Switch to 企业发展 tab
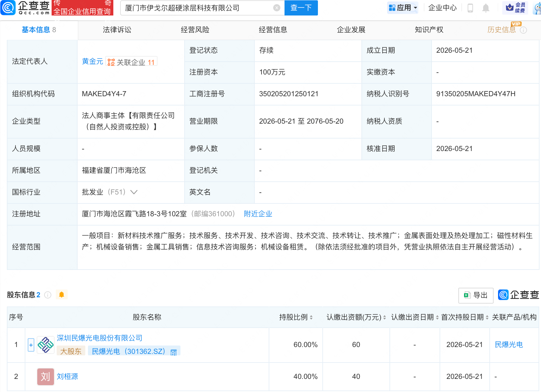541x392 pixels. [351, 30]
